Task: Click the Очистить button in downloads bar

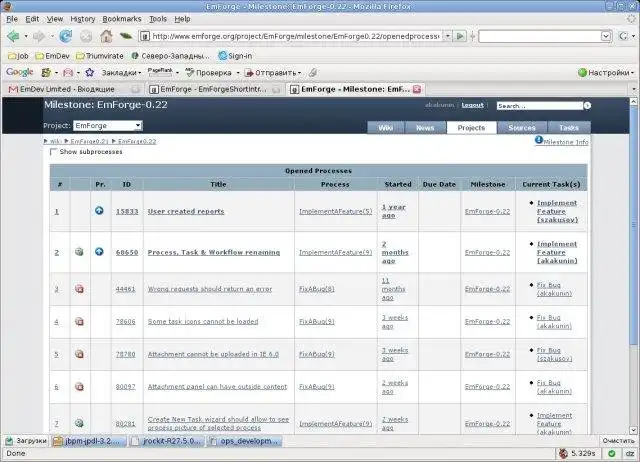Action: pyautogui.click(x=618, y=441)
